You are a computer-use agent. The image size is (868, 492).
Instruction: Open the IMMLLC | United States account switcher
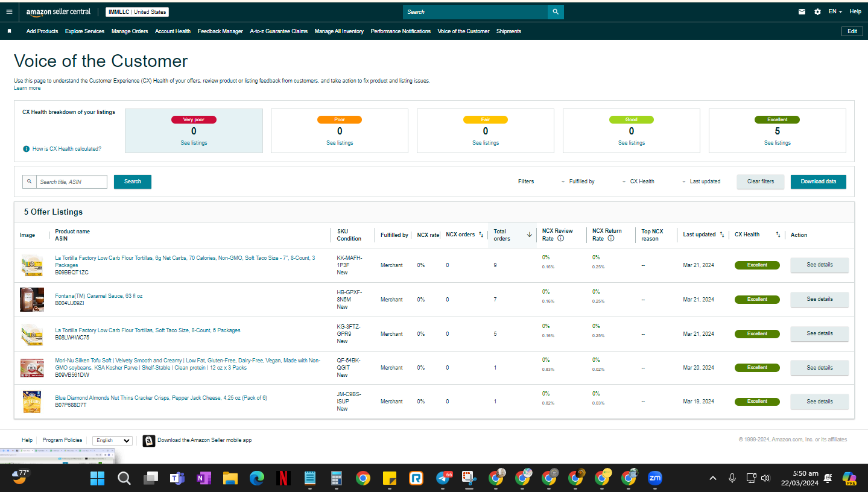pos(137,12)
